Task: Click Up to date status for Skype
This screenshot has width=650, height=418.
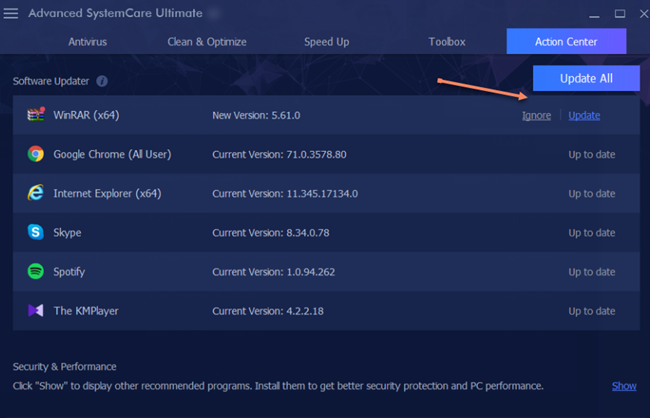Action: pyautogui.click(x=592, y=233)
